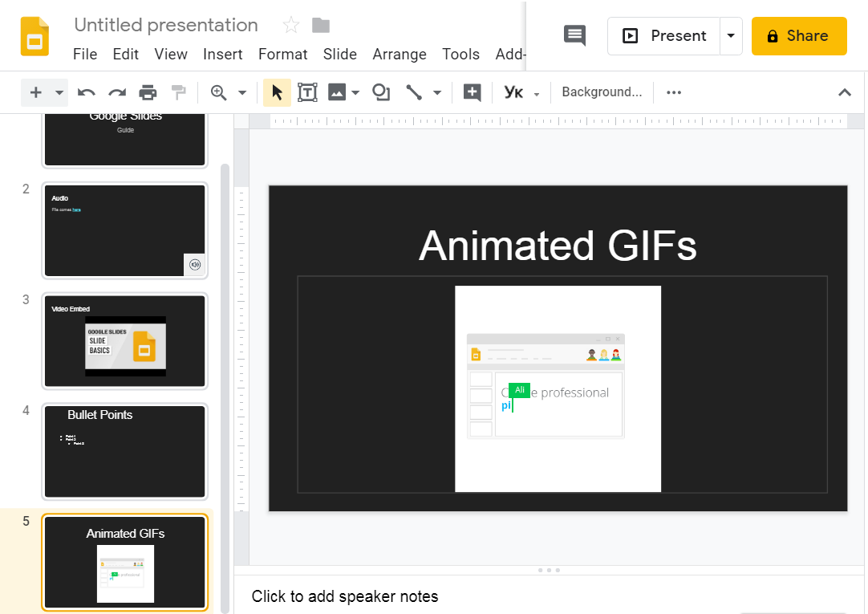Collapse the menus with chevron arrow
Viewport: 868px width, 614px height.
844,92
